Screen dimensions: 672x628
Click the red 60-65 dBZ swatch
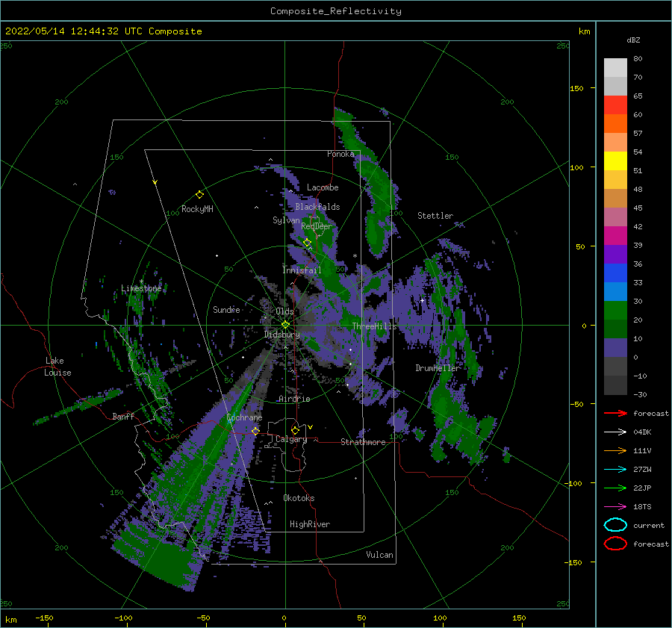pos(615,105)
